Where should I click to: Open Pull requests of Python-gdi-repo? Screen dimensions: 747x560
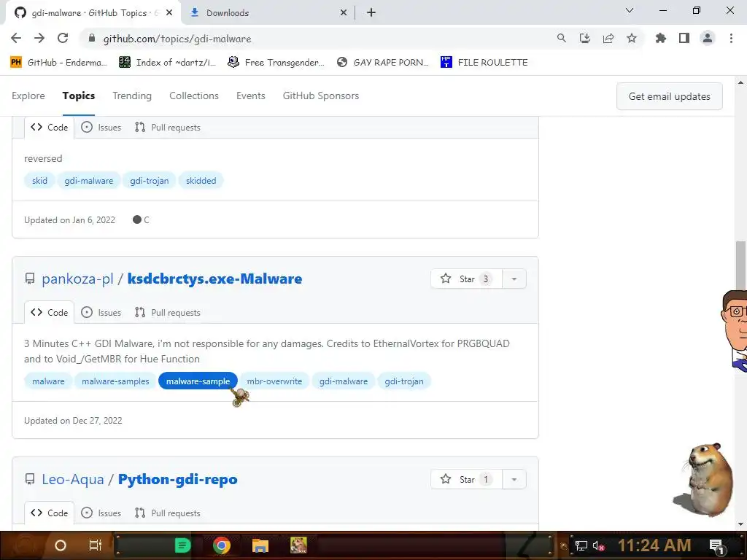click(x=167, y=513)
